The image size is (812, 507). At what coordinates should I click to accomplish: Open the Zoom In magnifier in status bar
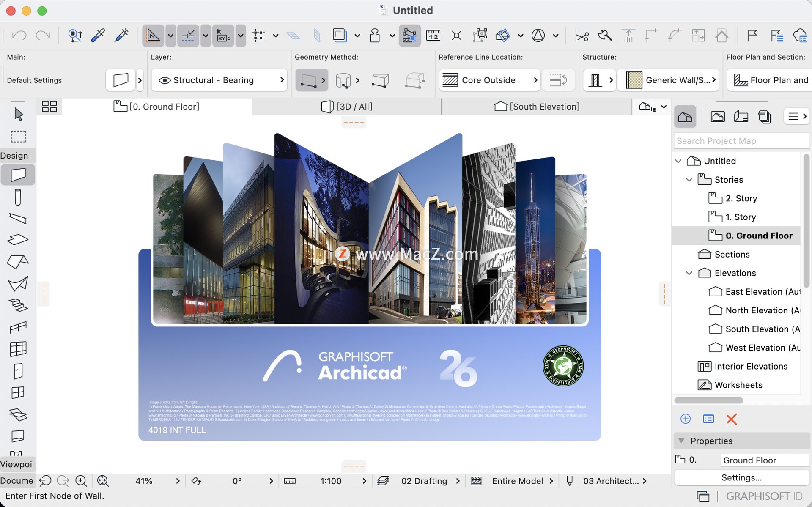[x=81, y=481]
